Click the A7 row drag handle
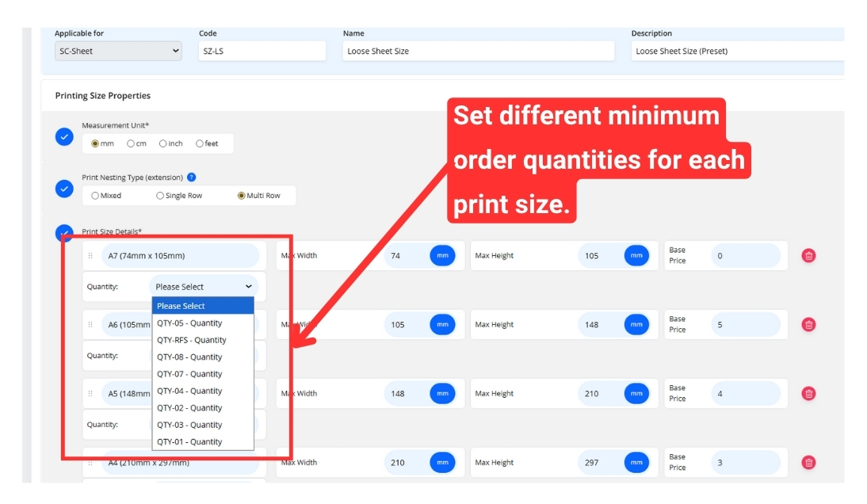This screenshot has height=504, width=867. point(90,256)
